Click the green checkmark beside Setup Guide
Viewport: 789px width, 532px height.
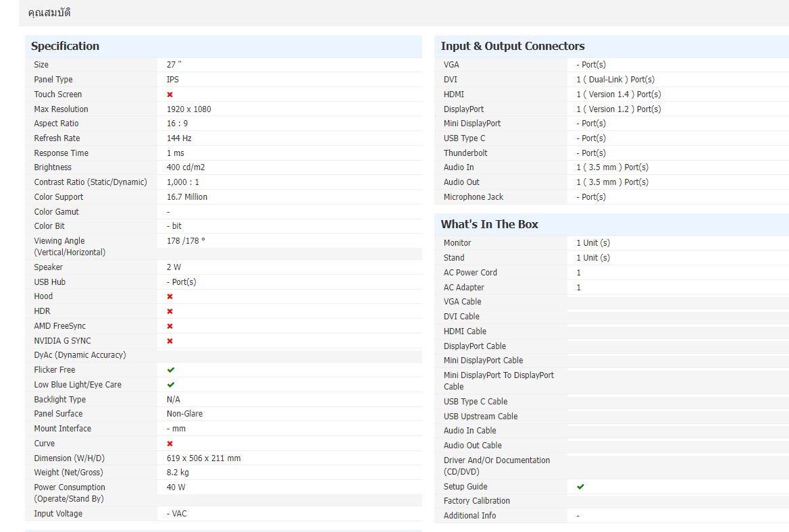click(580, 487)
